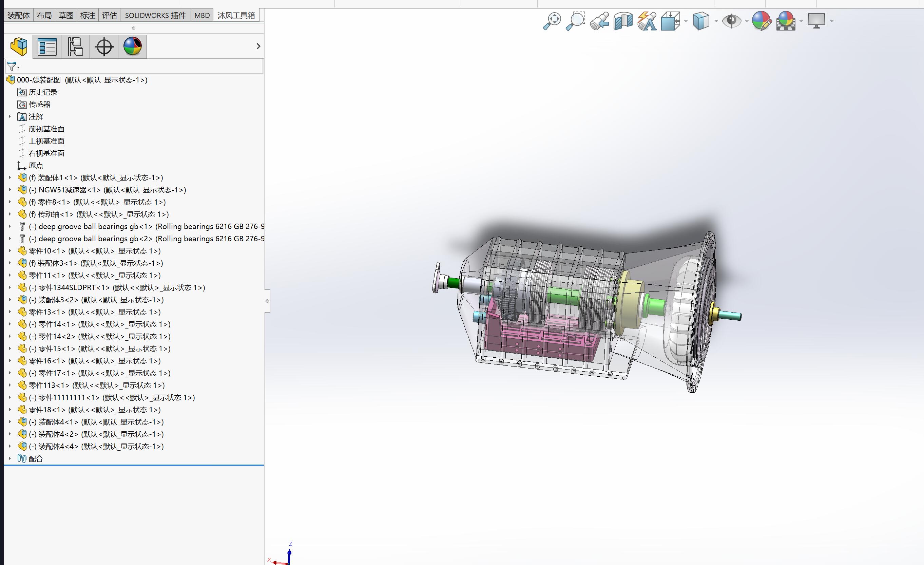Open dropdown arrow beside View Orientation
924x565 pixels.
686,21
